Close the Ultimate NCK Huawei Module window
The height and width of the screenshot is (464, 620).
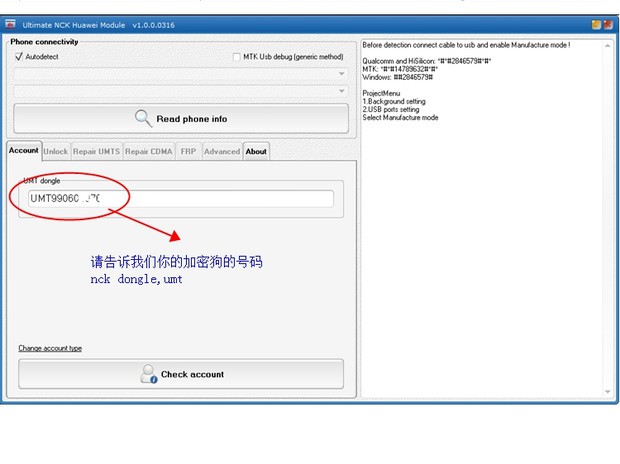tap(608, 24)
